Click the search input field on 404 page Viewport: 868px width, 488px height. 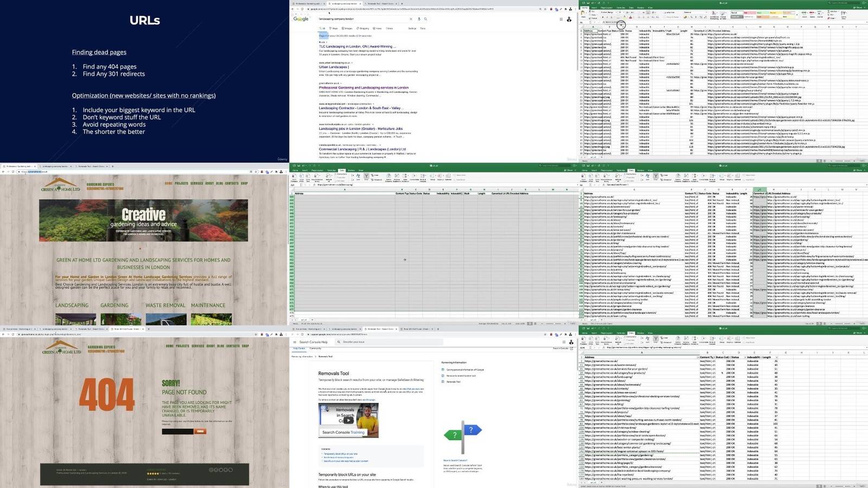pyautogui.click(x=177, y=432)
